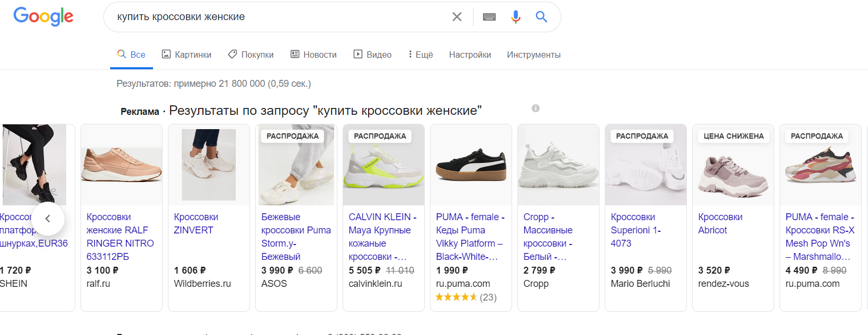Screen dimensions: 868x335
Task: Start voice search with microphone
Action: point(515,17)
